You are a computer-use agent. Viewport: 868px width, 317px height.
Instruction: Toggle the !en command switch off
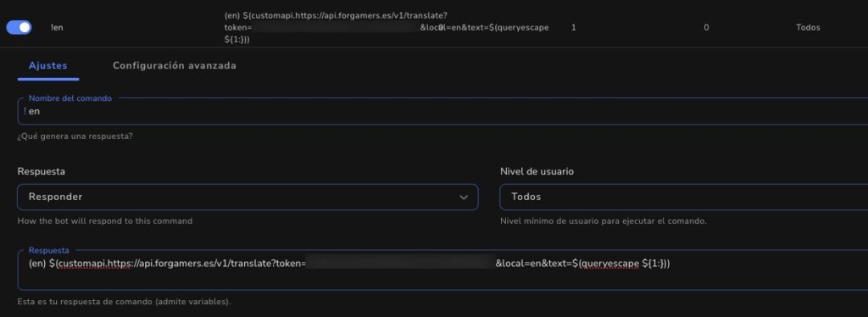click(x=19, y=27)
